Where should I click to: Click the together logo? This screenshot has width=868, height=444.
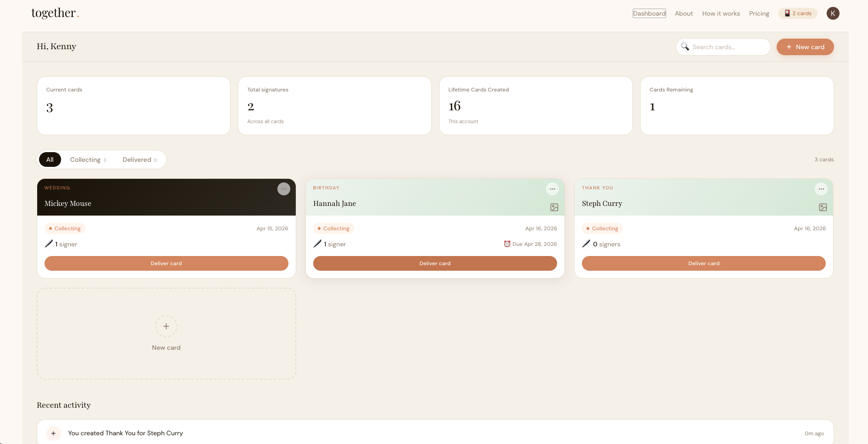pyautogui.click(x=55, y=13)
